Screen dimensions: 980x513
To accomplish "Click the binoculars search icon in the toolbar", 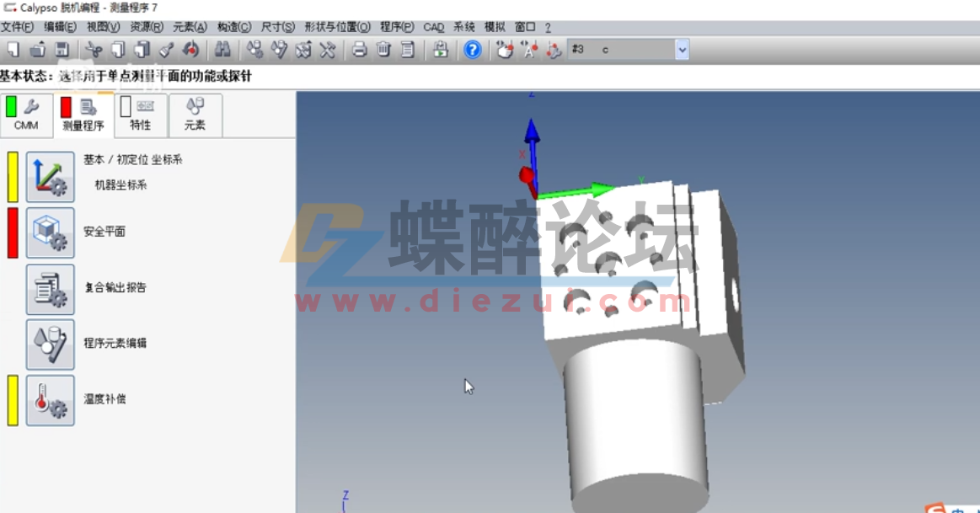I will coord(221,50).
